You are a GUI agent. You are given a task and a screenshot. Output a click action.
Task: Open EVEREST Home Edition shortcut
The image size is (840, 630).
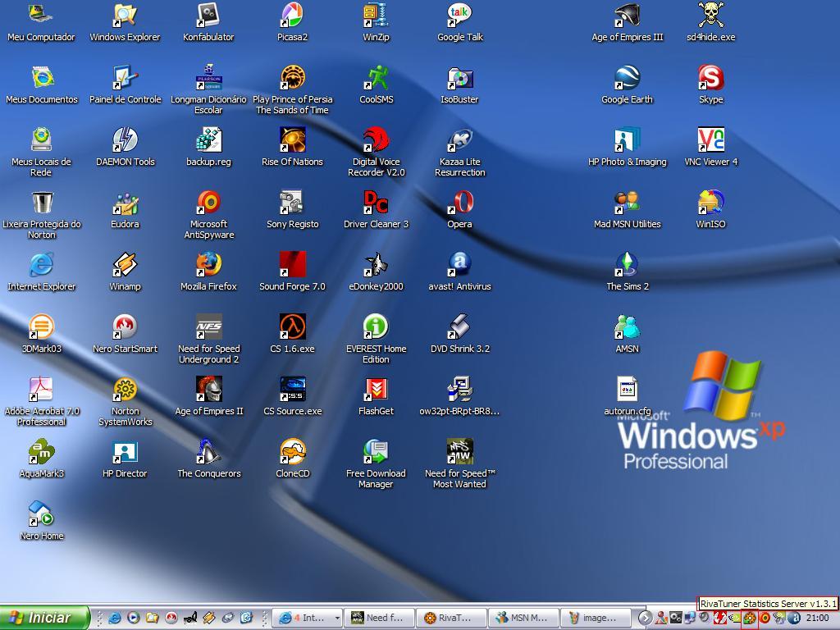pyautogui.click(x=376, y=326)
